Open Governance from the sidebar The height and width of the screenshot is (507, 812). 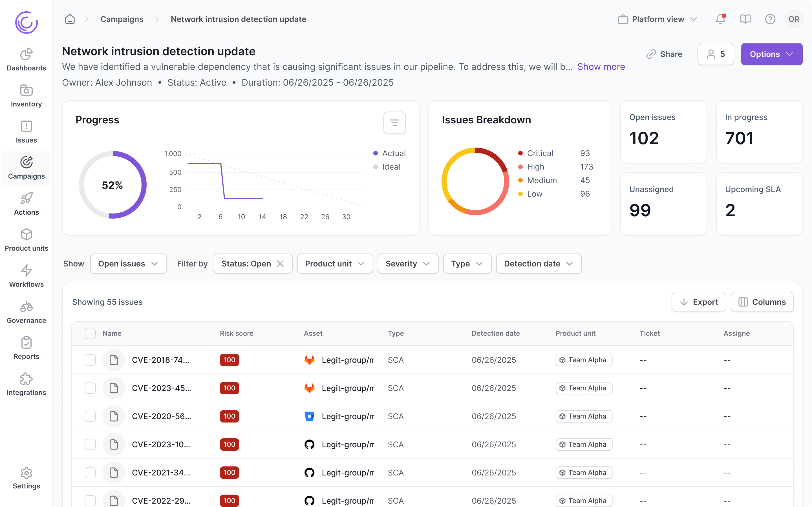(x=26, y=307)
